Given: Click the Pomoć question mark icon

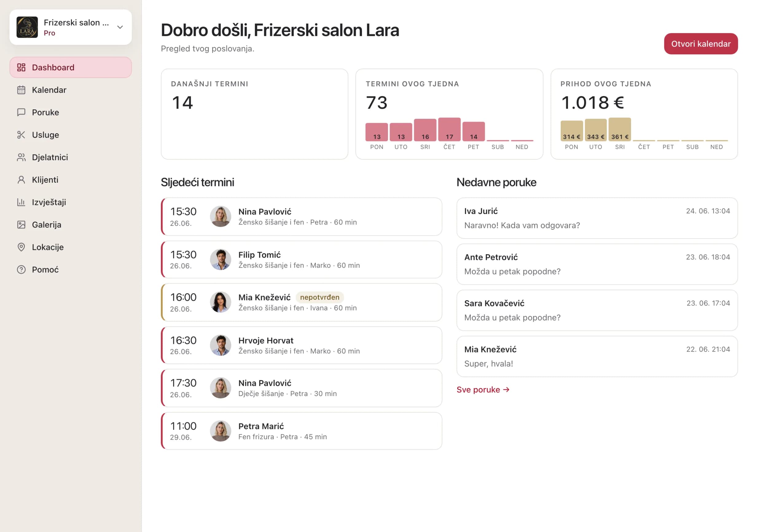Looking at the screenshot, I should pos(21,270).
